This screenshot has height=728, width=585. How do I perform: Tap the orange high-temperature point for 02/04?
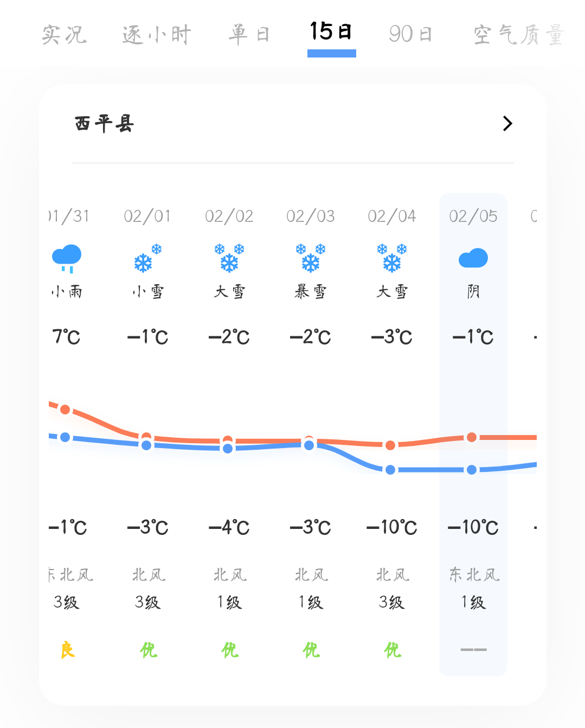pyautogui.click(x=390, y=445)
